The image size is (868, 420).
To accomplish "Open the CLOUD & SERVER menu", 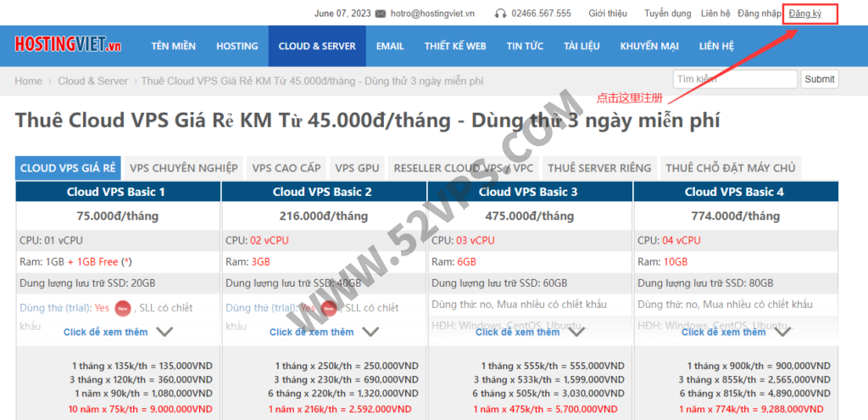I will [x=317, y=46].
